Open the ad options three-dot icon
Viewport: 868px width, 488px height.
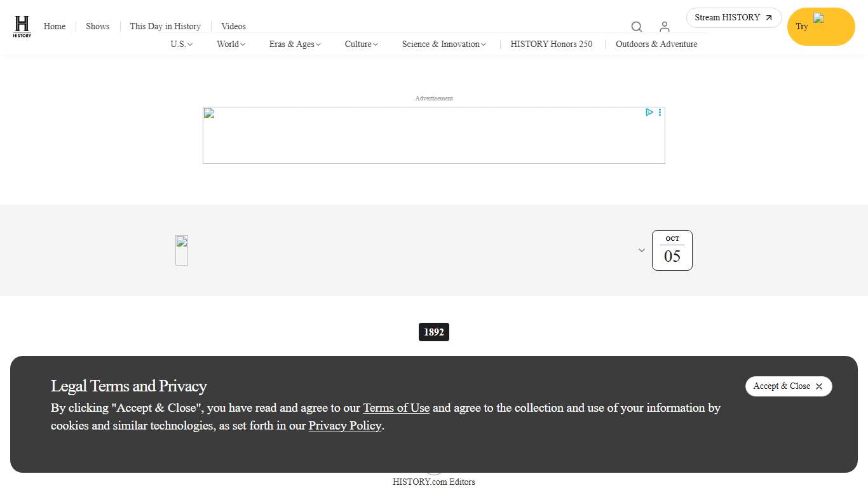click(x=660, y=112)
